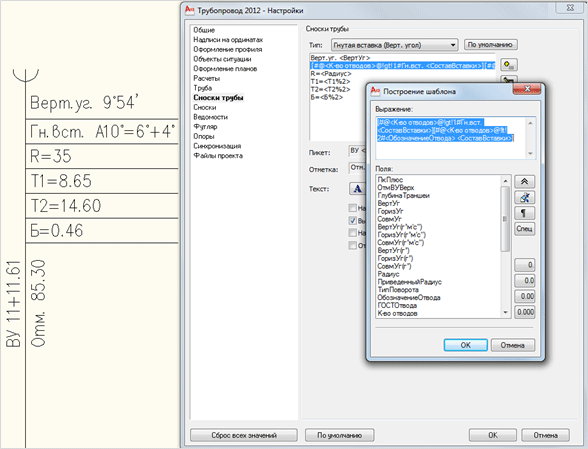
Task: Select Опоры in settings list
Action: coord(204,136)
